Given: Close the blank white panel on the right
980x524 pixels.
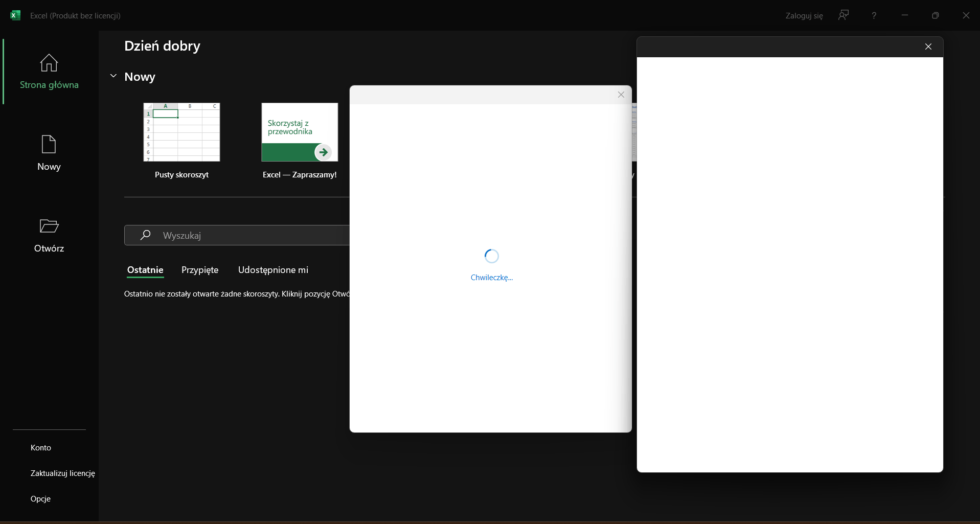Looking at the screenshot, I should point(928,47).
